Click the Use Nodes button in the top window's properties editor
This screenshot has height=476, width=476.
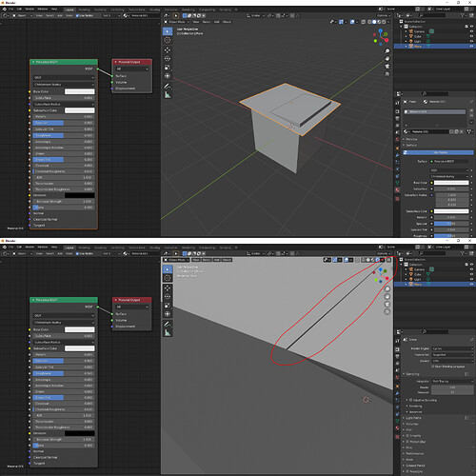pos(438,152)
